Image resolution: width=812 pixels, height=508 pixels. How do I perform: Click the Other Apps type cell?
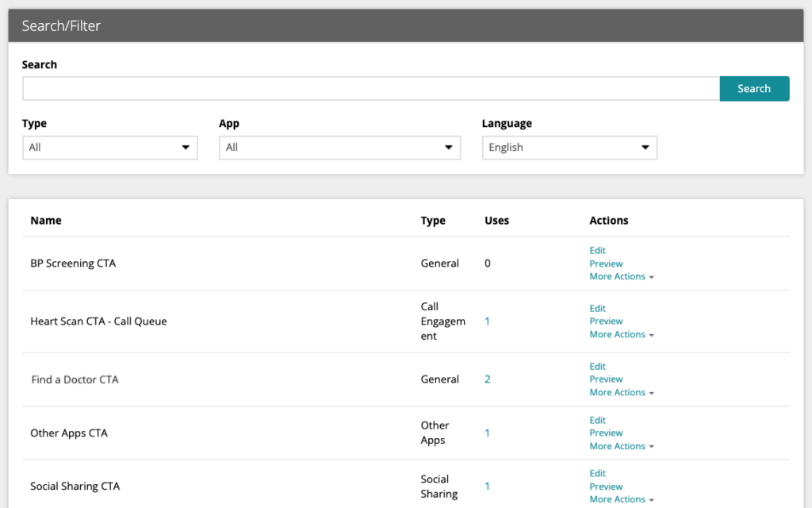pos(435,433)
